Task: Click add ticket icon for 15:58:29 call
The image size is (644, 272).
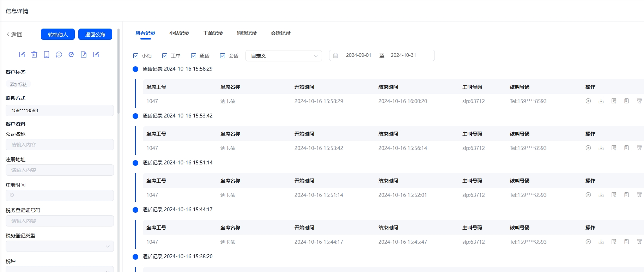Action: pyautogui.click(x=639, y=101)
